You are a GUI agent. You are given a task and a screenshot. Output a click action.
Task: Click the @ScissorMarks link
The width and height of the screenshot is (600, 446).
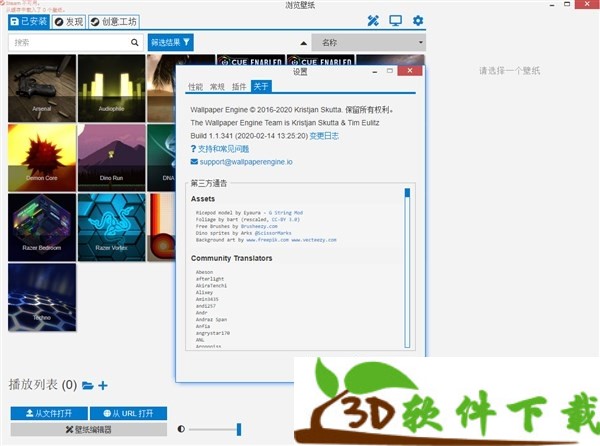(273, 233)
